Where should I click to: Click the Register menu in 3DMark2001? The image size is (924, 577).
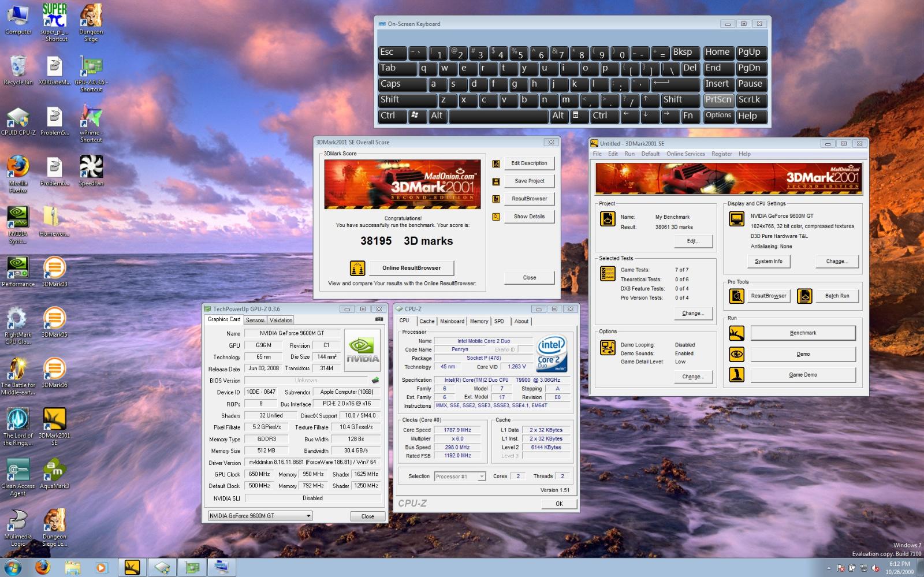[721, 154]
